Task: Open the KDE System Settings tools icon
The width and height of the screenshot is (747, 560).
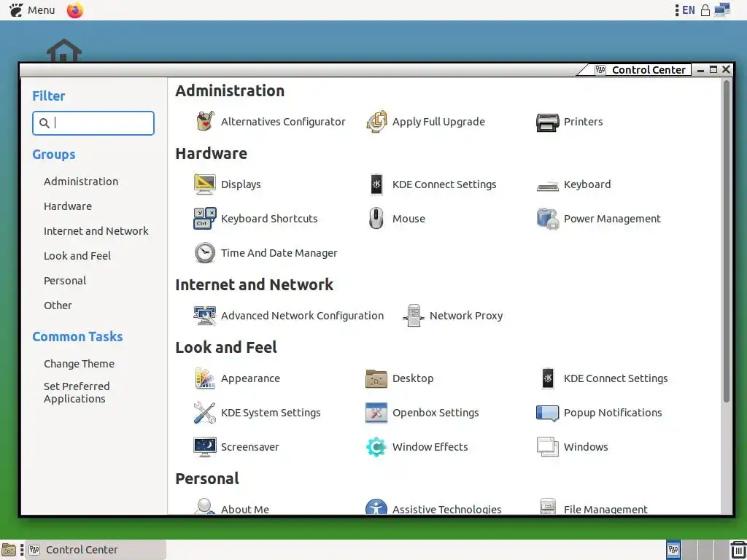Action: tap(205, 413)
